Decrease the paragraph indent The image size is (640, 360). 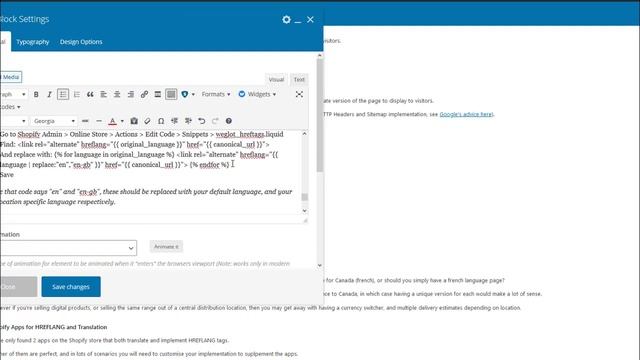pos(174,121)
